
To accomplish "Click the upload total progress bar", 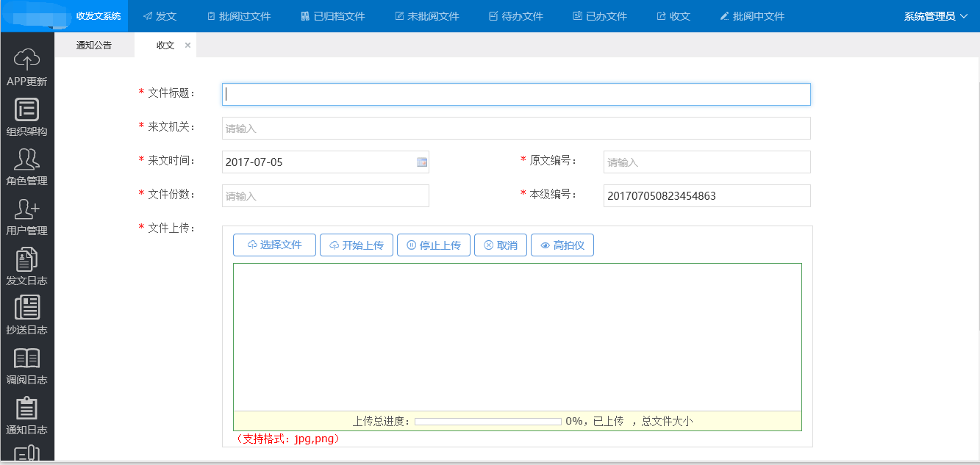I will click(487, 422).
